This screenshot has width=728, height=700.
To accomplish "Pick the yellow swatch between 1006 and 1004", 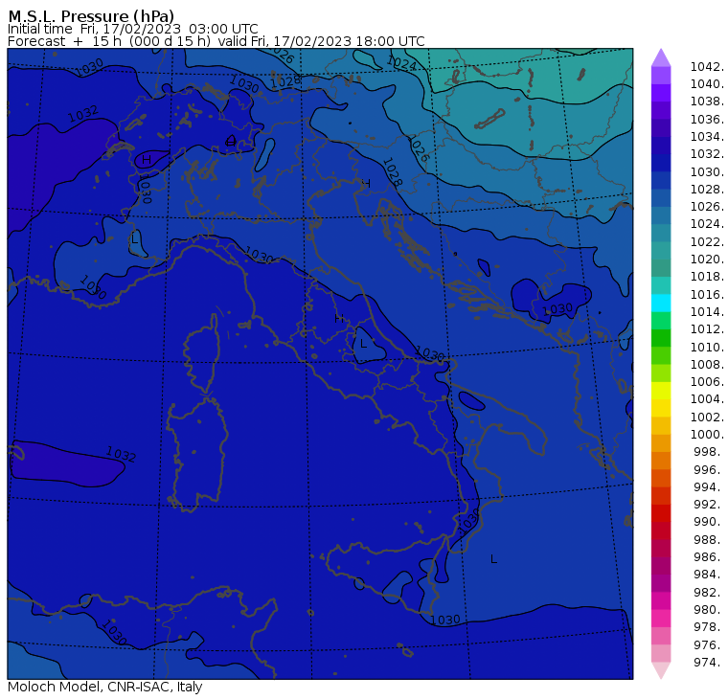I will 661,391.
